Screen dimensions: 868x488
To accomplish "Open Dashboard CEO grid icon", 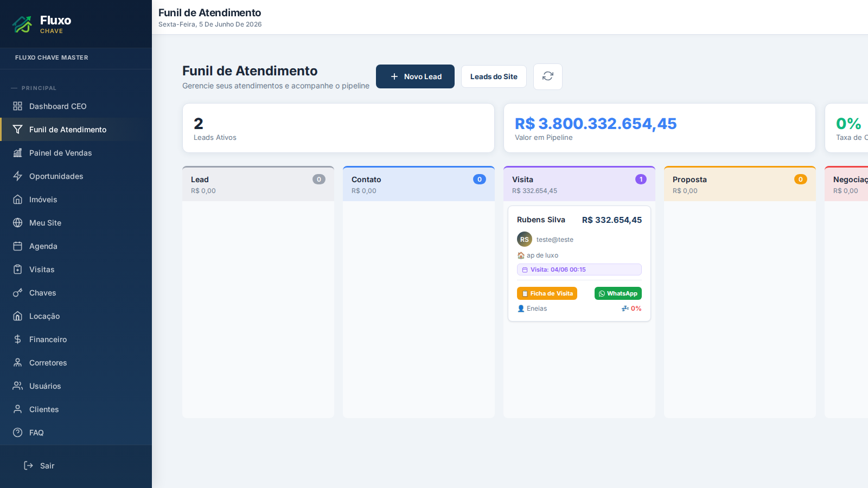I will [x=18, y=106].
